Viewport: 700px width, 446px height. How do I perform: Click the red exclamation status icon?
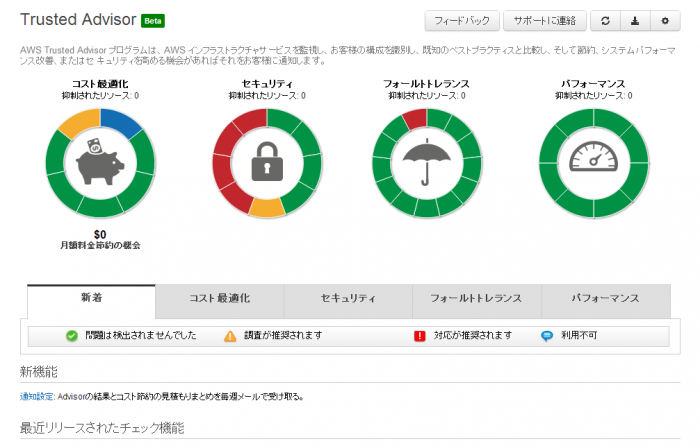click(x=420, y=336)
